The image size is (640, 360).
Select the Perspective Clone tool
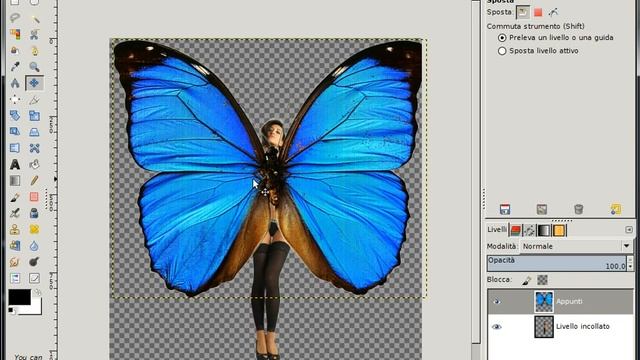(15, 245)
